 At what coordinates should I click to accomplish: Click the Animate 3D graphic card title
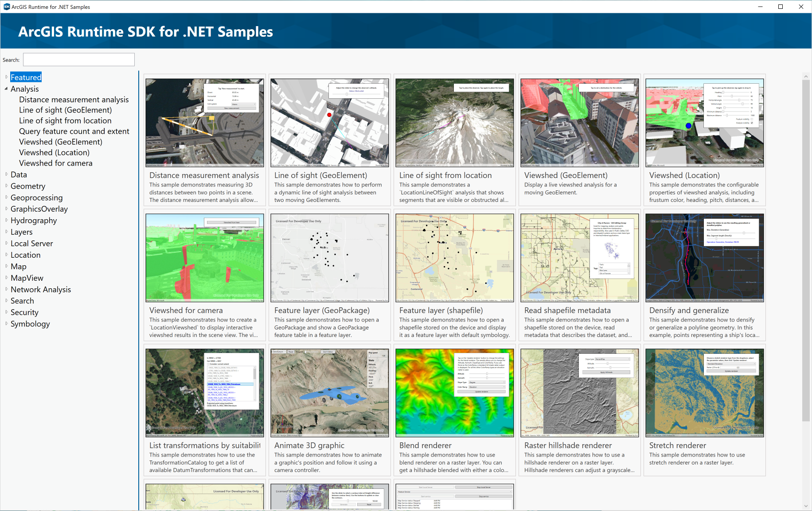(x=309, y=445)
